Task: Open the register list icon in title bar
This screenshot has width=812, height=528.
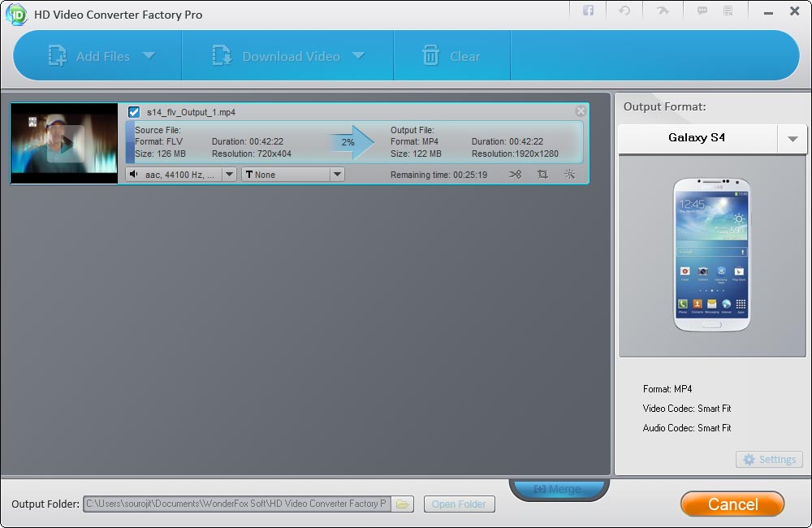Action: (x=728, y=11)
